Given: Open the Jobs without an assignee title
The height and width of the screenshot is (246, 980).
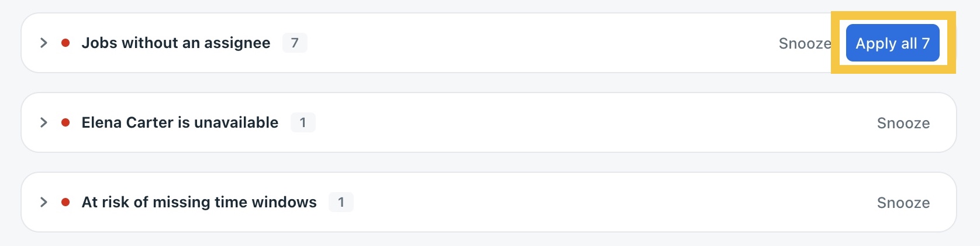Looking at the screenshot, I should coord(176,43).
